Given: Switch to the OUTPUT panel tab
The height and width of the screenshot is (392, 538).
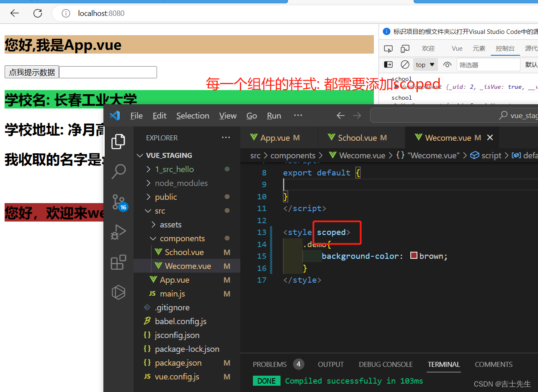Looking at the screenshot, I should pos(331,364).
